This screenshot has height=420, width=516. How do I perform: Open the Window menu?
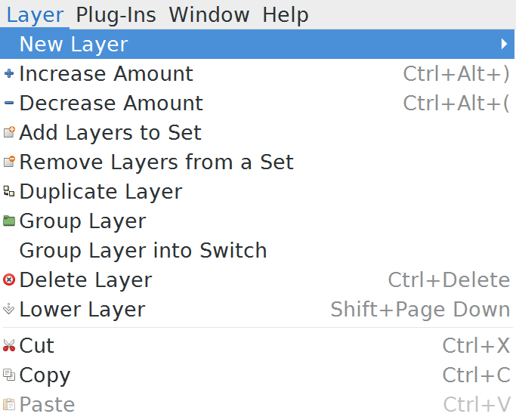(x=209, y=14)
